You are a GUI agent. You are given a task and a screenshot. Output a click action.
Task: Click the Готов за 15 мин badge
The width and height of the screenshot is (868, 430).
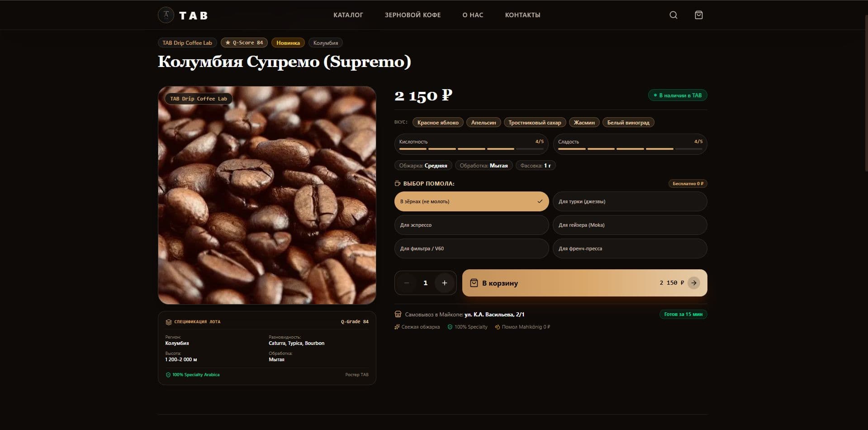pyautogui.click(x=683, y=314)
